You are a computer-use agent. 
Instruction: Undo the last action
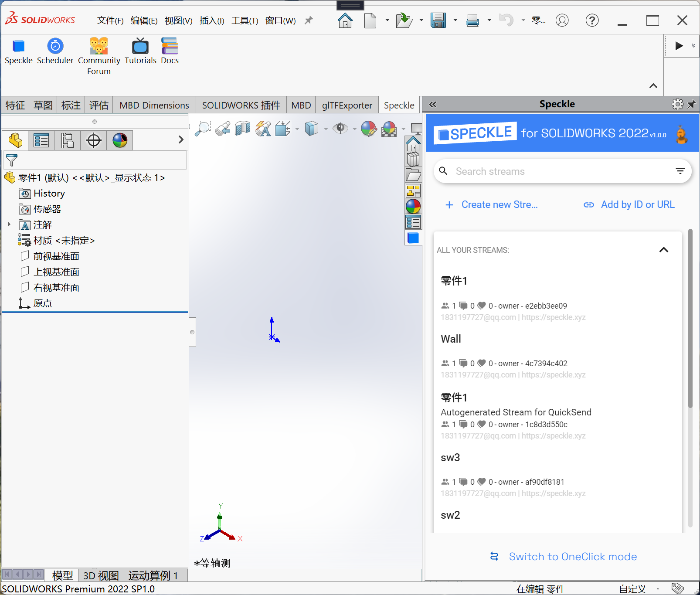tap(506, 20)
